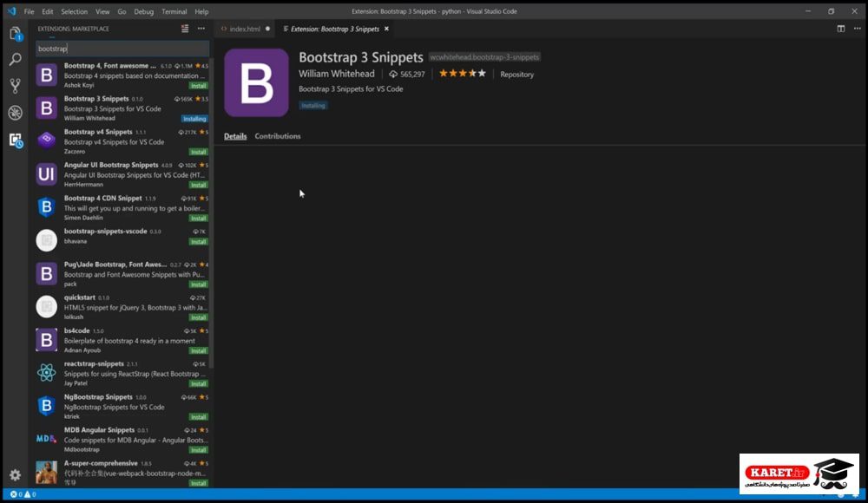Click the VS Code logo icon
The width and height of the screenshot is (868, 503).
click(x=11, y=11)
